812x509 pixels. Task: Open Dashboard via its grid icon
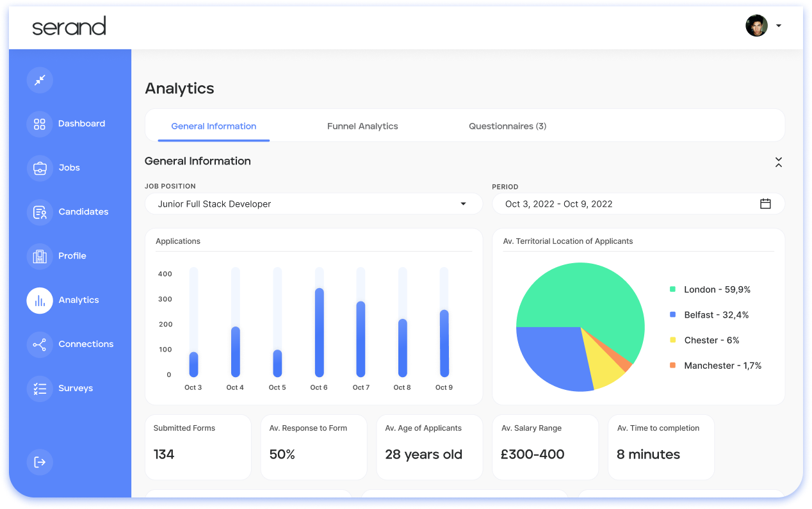(40, 124)
